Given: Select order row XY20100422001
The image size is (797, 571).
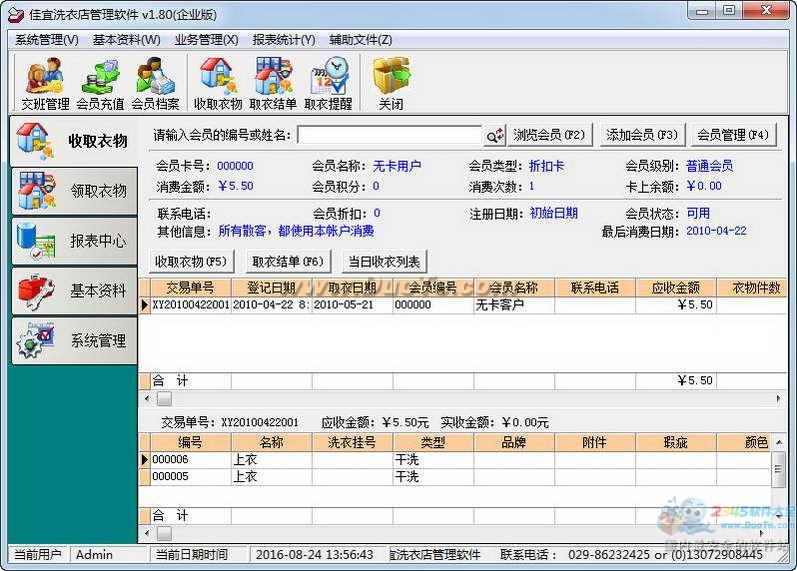Looking at the screenshot, I should click(x=464, y=305).
